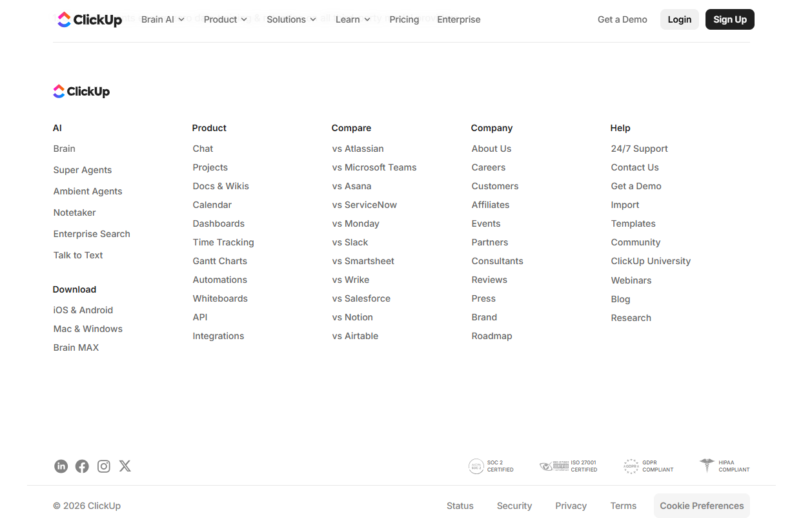Screen dimensions: 812x518
Task: Click the ISO 27001 Certified badge
Action: tap(569, 466)
